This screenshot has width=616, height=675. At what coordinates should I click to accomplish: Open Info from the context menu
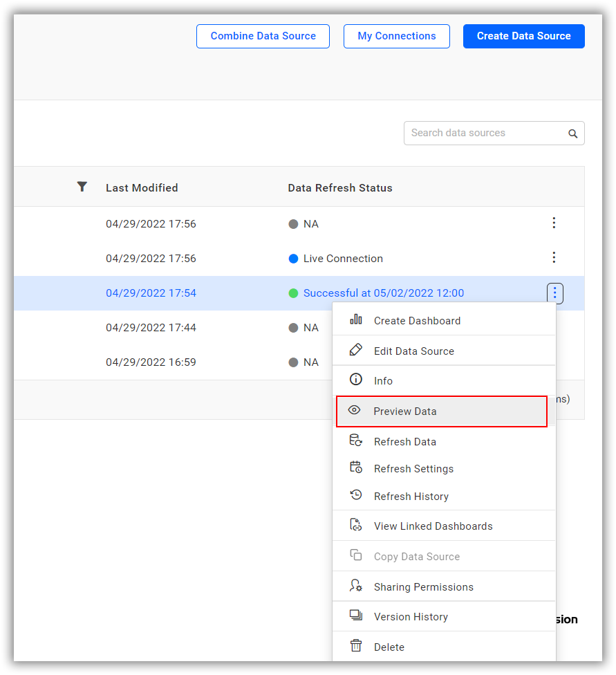[444, 380]
